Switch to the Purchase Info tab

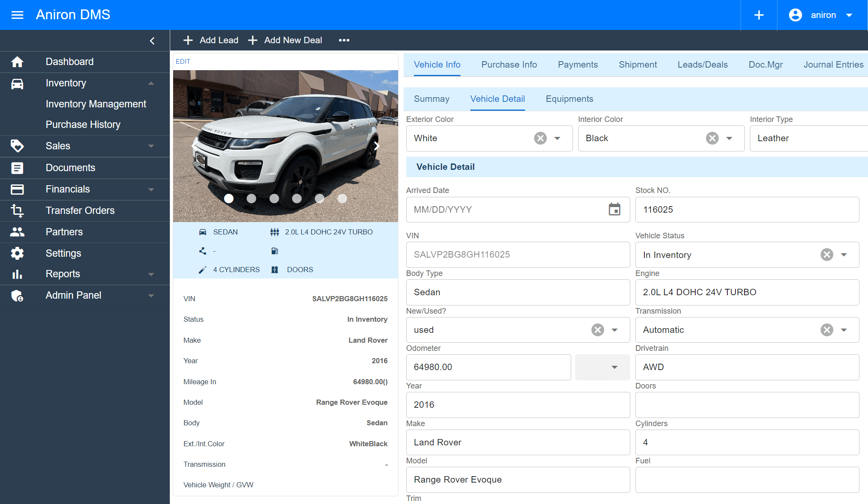click(x=509, y=65)
